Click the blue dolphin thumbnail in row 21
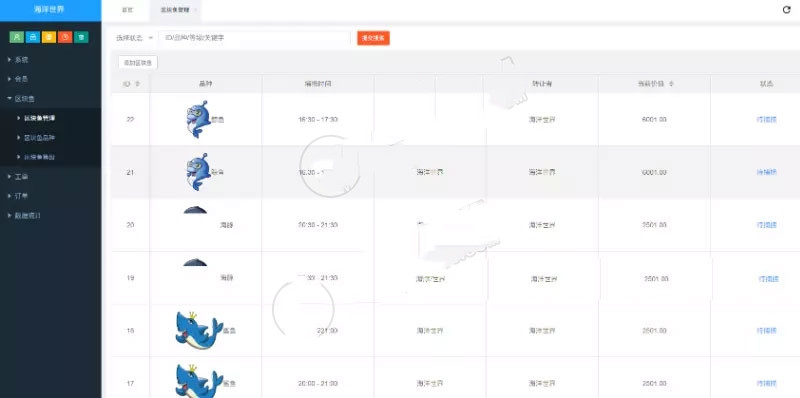Screen dimensions: 800x398 tap(198, 172)
